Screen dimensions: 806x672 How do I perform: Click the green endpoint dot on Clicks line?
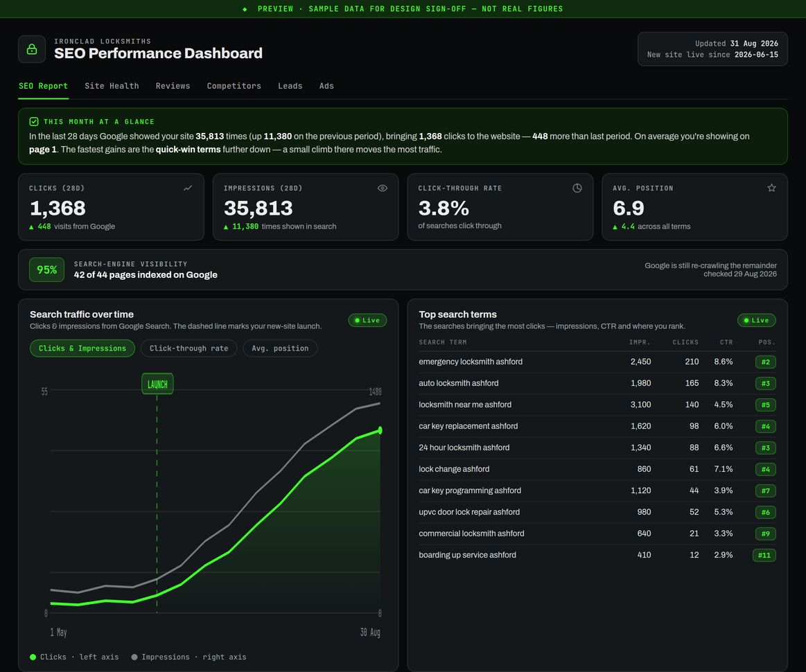(380, 430)
